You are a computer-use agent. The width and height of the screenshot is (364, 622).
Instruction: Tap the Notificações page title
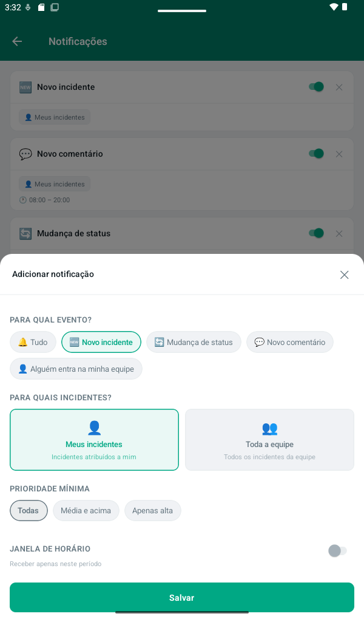click(78, 41)
